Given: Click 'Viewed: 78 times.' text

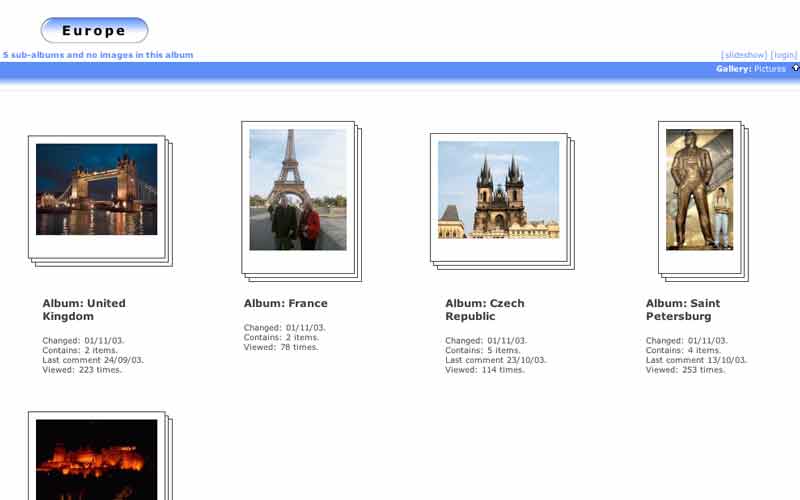Looking at the screenshot, I should tap(281, 347).
